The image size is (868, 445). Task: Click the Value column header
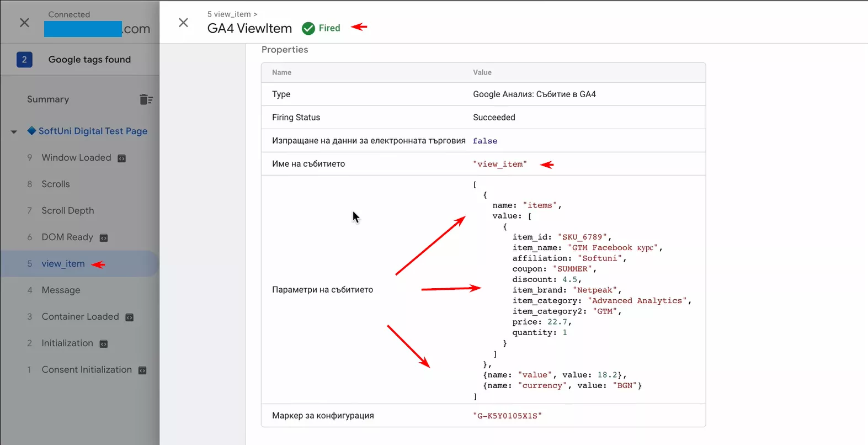click(482, 72)
